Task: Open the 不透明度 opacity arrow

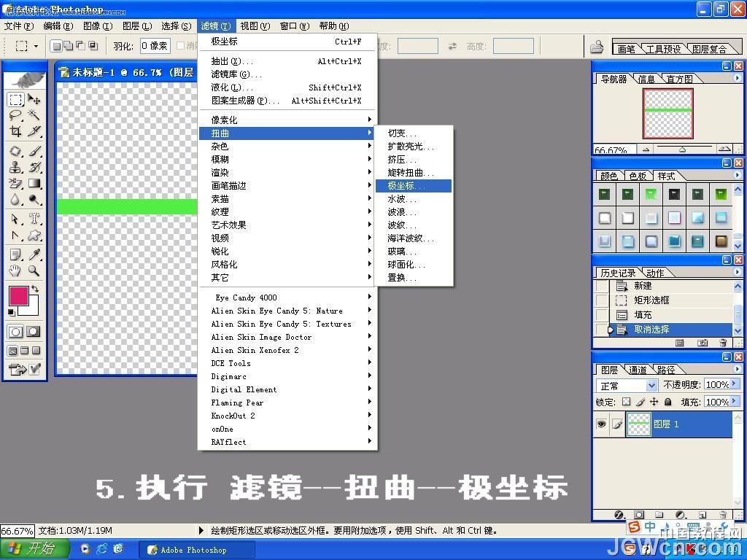Action: point(734,384)
